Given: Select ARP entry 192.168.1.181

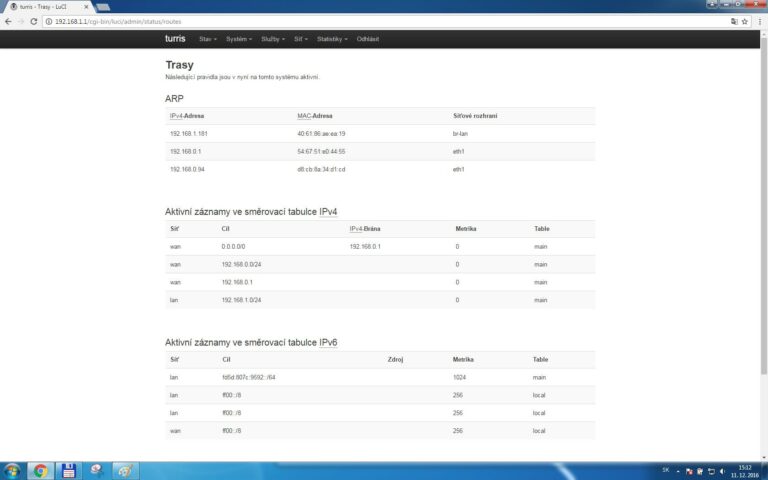Looking at the screenshot, I should point(189,134).
